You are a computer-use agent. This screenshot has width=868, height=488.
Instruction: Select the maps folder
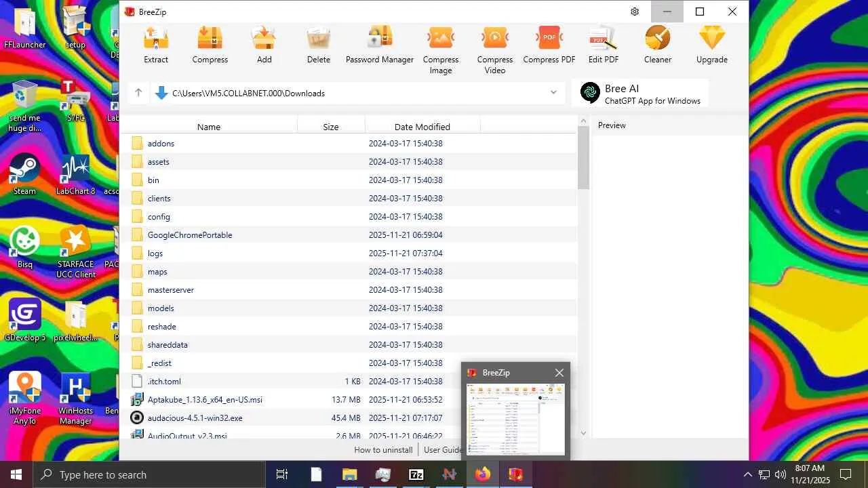(x=349, y=272)
